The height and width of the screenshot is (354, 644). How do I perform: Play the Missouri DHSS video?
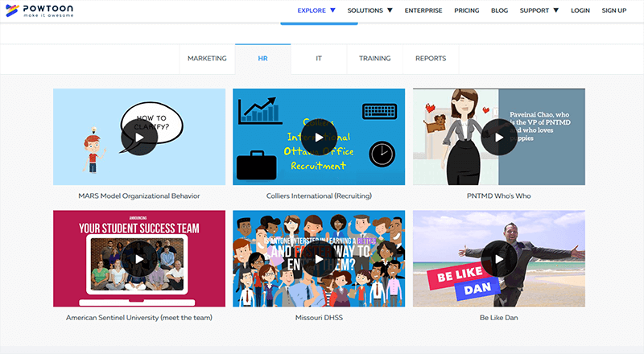(319, 259)
